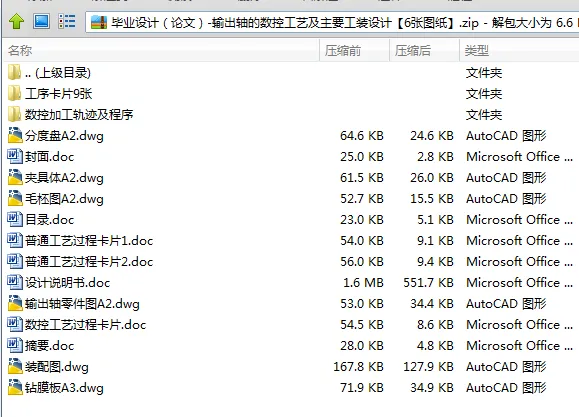Click the 设计说明书.doc file icon

tap(15, 283)
